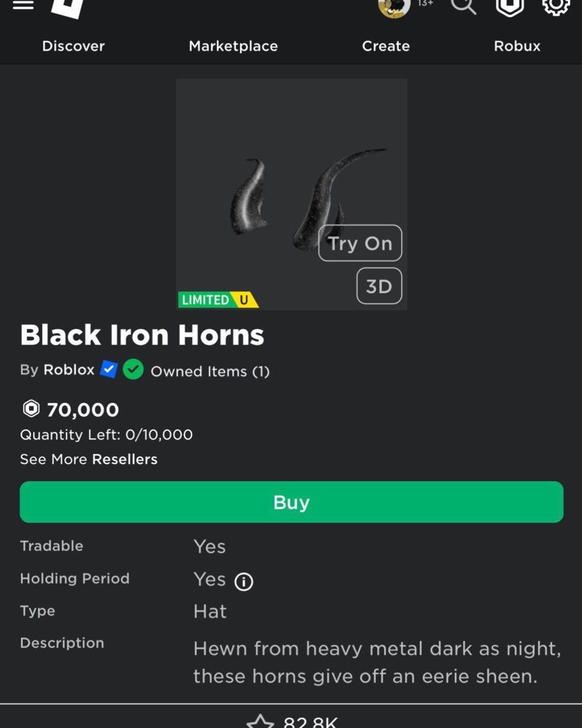Open the Holding Period info tooltip

pos(243,581)
